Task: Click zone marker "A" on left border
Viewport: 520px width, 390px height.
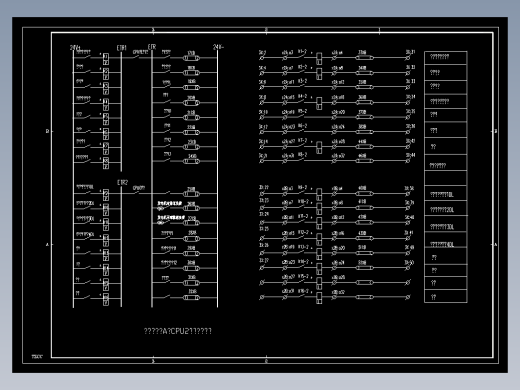Action: coord(47,245)
